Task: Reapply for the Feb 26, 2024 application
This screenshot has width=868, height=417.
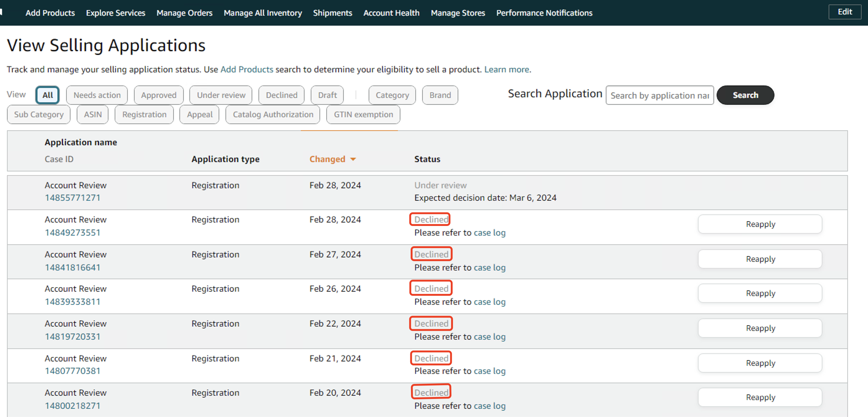Action: [x=760, y=294]
